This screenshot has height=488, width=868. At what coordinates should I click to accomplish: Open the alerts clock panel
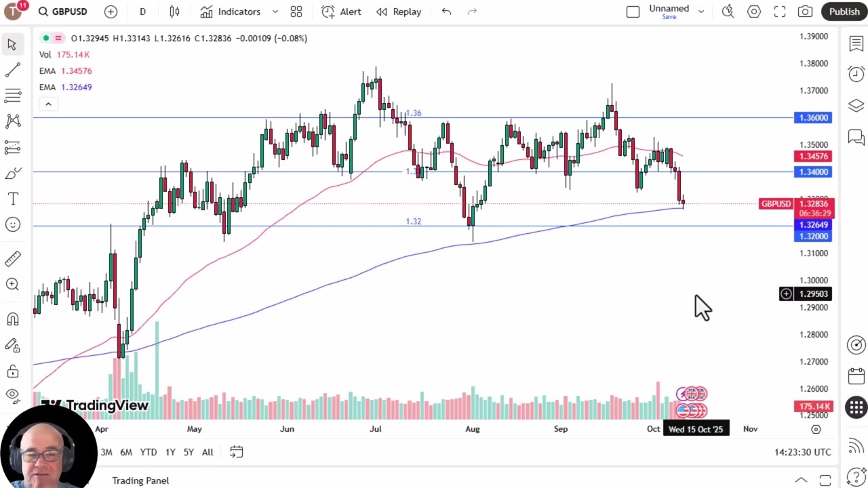[856, 73]
